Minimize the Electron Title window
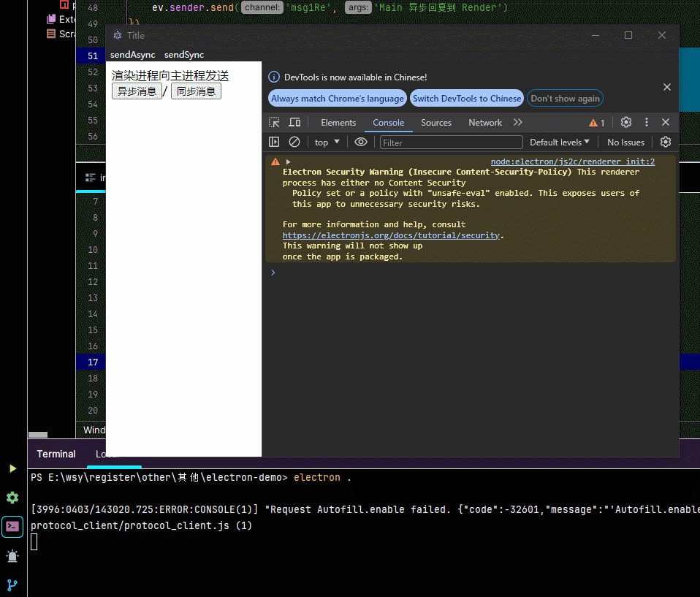Viewport: 700px width, 597px height. (x=596, y=35)
